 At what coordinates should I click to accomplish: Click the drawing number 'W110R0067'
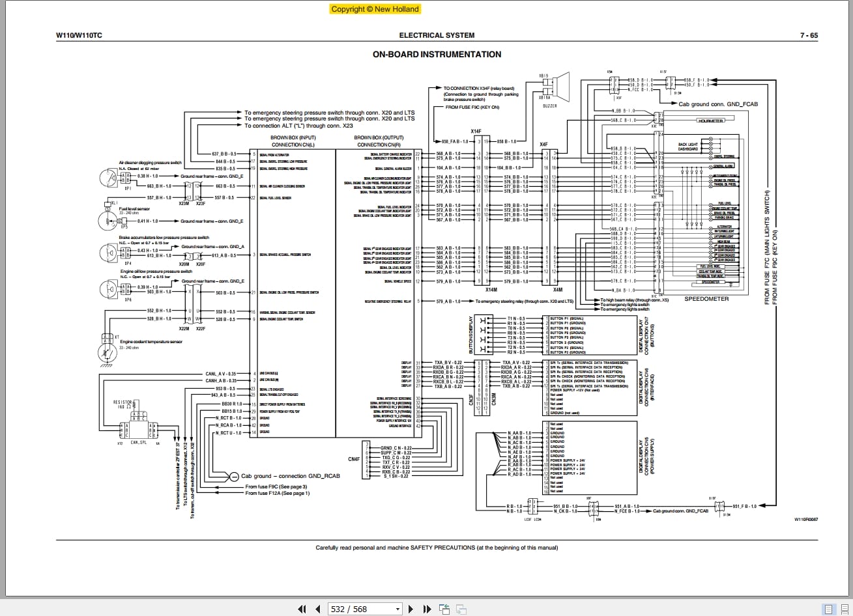point(806,520)
